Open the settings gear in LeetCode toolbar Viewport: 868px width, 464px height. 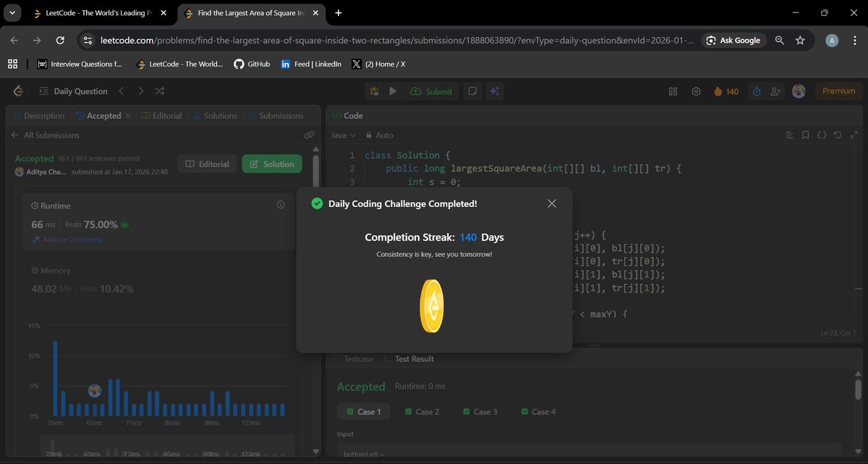click(x=696, y=91)
